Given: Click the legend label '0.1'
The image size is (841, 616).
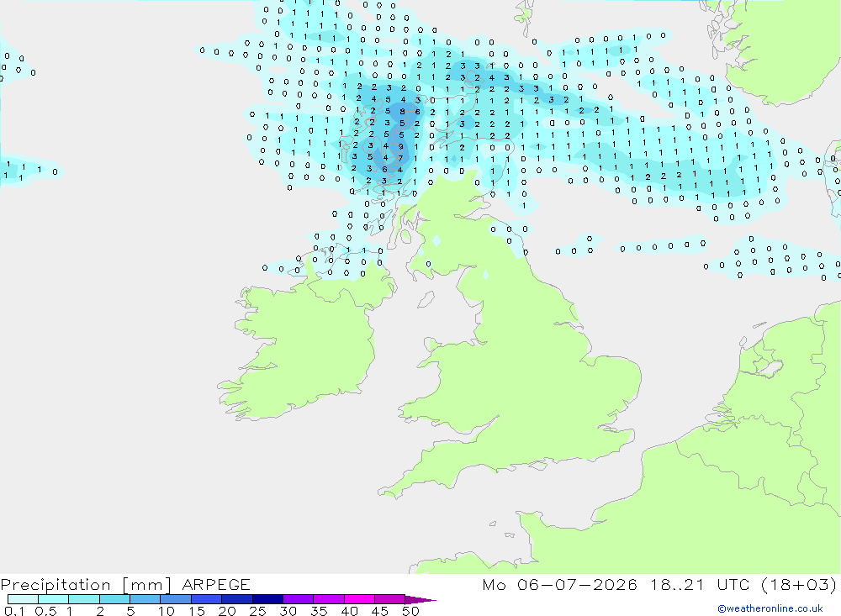Looking at the screenshot, I should point(14,611).
